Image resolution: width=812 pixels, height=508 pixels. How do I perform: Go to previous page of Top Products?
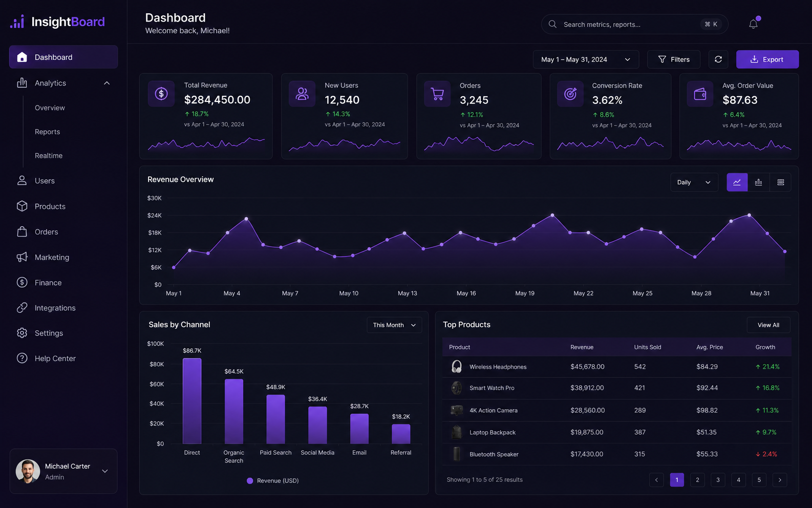tap(656, 480)
